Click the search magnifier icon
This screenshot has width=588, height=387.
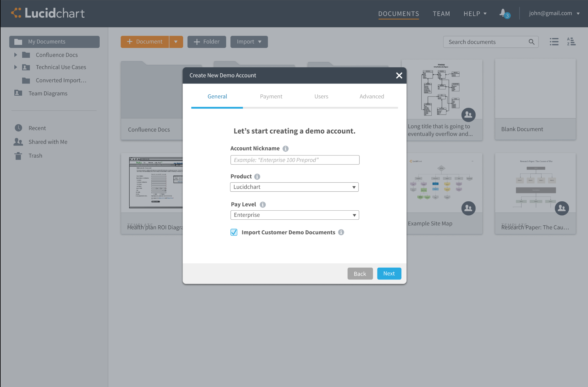click(532, 42)
